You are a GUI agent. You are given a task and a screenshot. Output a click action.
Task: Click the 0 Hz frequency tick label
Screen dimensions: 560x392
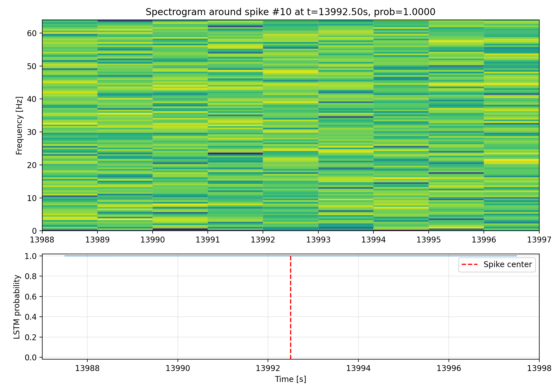click(x=34, y=231)
